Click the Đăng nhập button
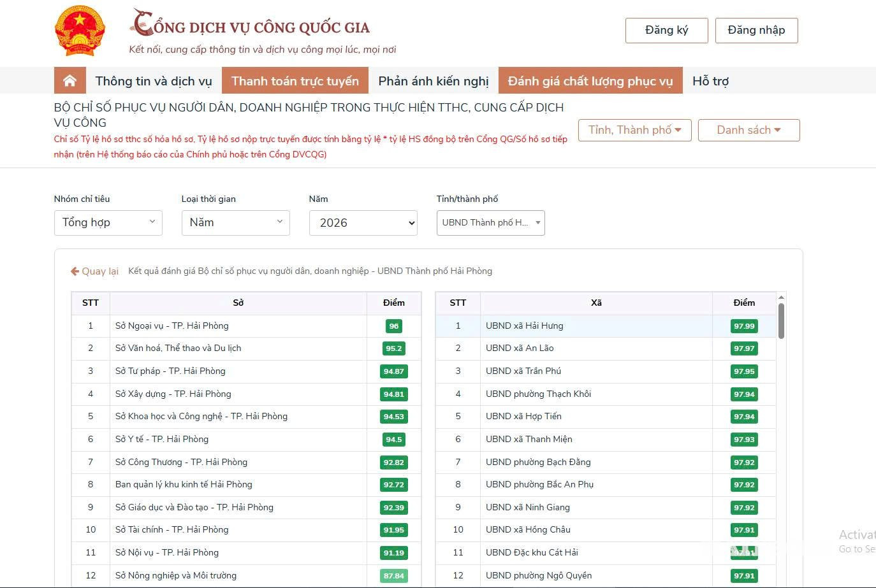Image resolution: width=876 pixels, height=588 pixels. tap(757, 31)
